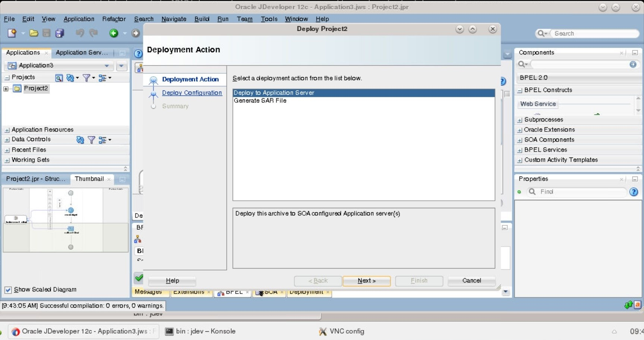Viewport: 644px width, 340px height.
Task: Click the diagram thumbnail preview
Action: [66, 220]
